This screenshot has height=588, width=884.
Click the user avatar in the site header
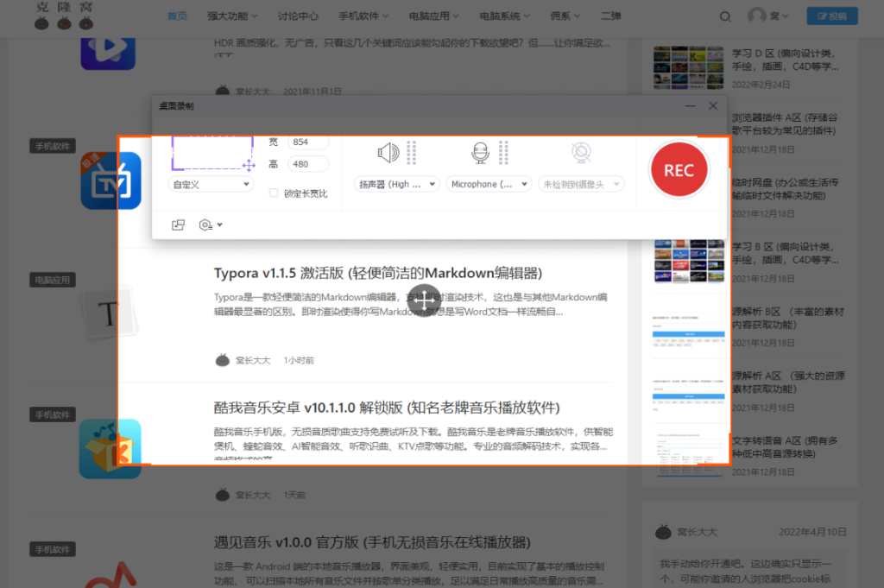click(756, 16)
